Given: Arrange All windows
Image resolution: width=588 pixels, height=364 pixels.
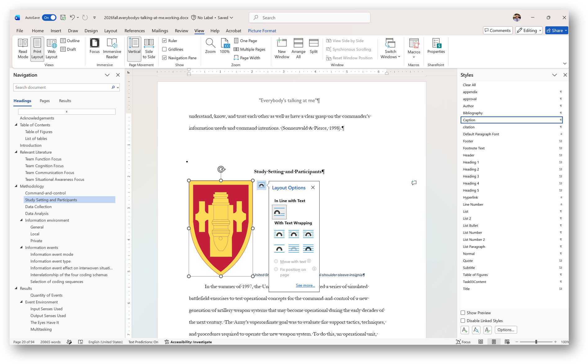Looking at the screenshot, I should coord(298,48).
